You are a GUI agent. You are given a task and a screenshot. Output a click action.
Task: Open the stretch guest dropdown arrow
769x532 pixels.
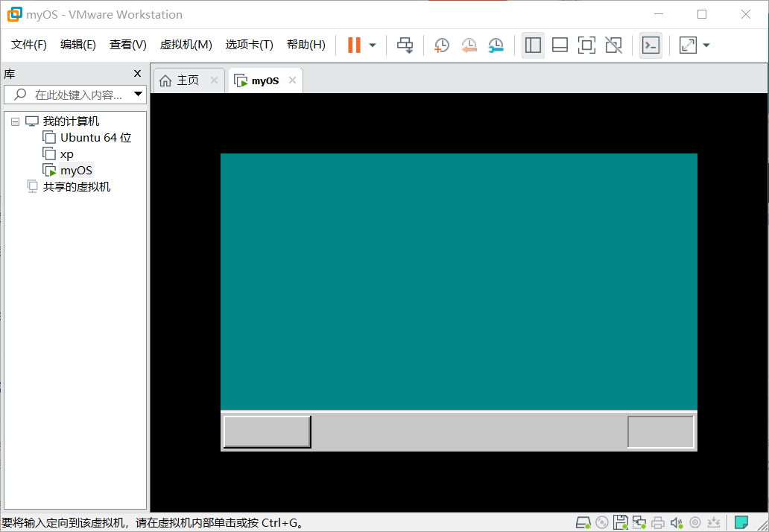[x=706, y=45]
